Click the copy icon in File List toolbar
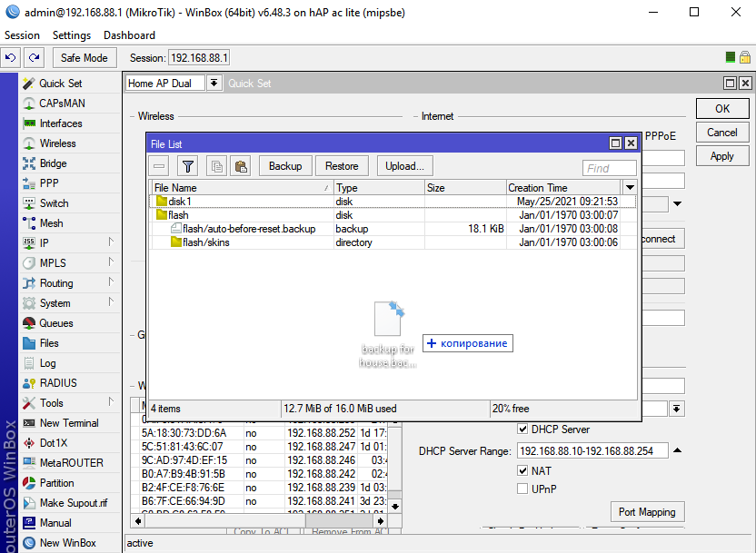This screenshot has height=553, width=756. (216, 166)
